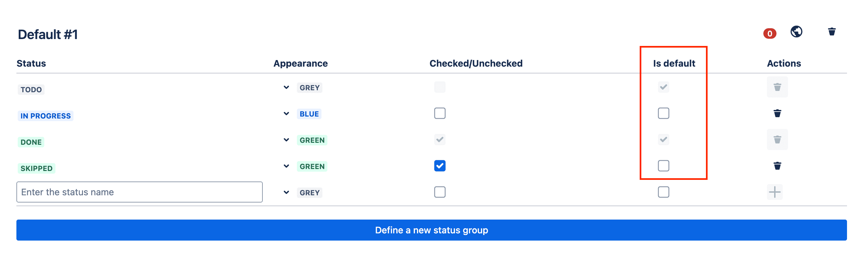
Task: Enable the IN PROGRESS checked state checkbox
Action: tap(439, 113)
